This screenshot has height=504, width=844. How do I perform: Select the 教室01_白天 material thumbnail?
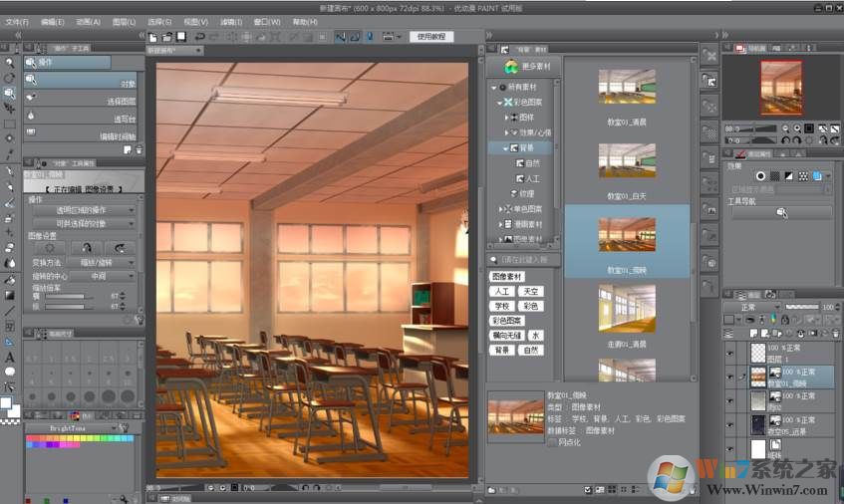[627, 162]
